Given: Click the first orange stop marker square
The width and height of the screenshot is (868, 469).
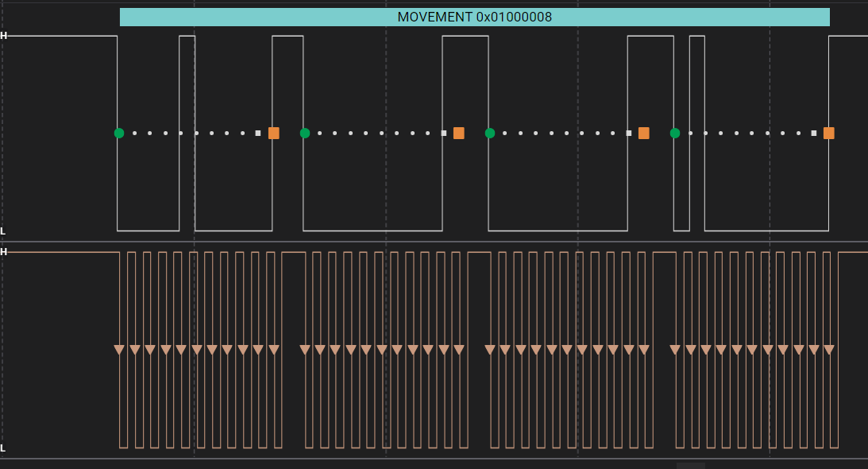Looking at the screenshot, I should pyautogui.click(x=273, y=133).
